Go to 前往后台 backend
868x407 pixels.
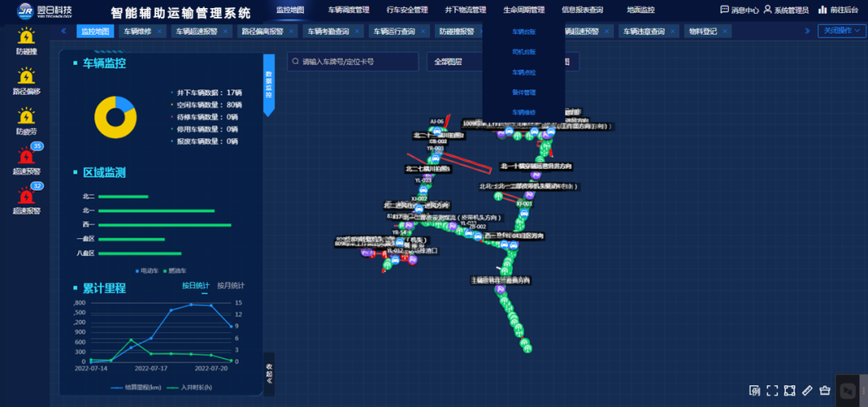tap(837, 10)
